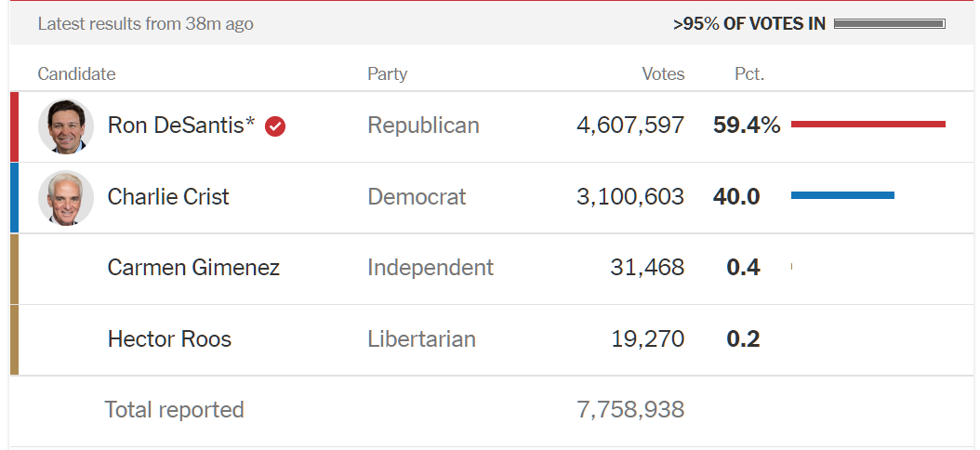This screenshot has width=980, height=450.
Task: Click the Party column header
Action: [387, 73]
